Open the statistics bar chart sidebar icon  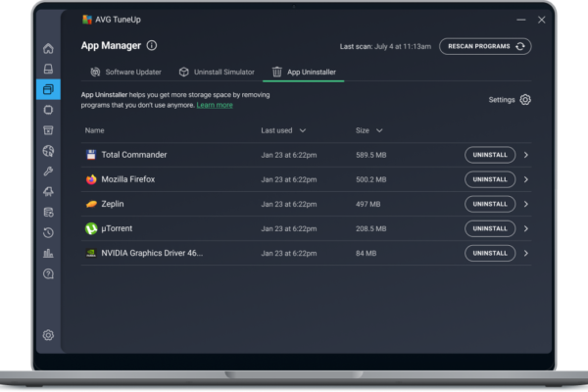click(x=48, y=253)
